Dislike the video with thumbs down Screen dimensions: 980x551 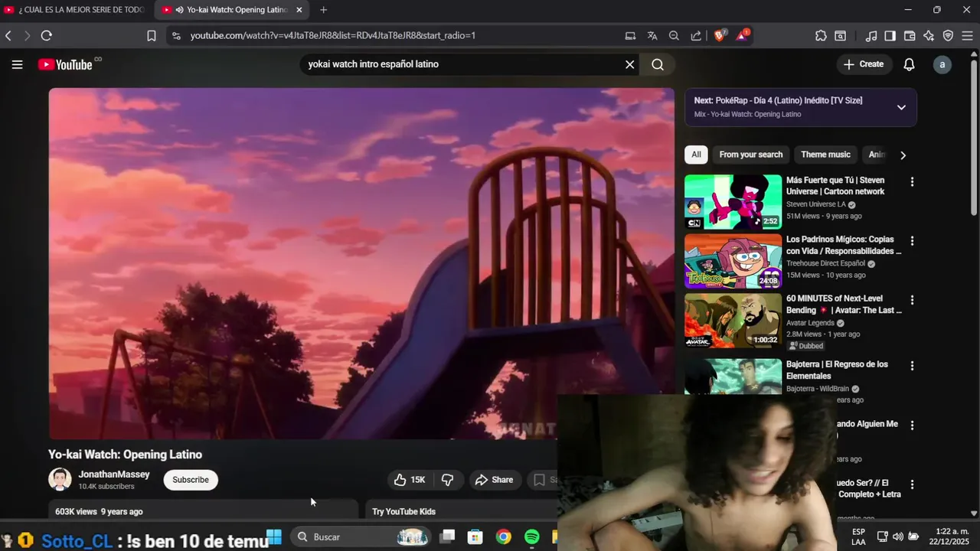click(448, 480)
